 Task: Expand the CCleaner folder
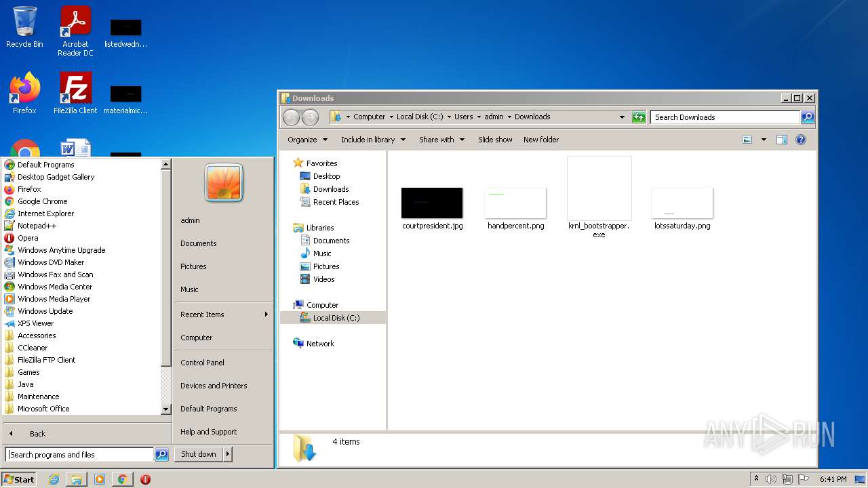(33, 348)
